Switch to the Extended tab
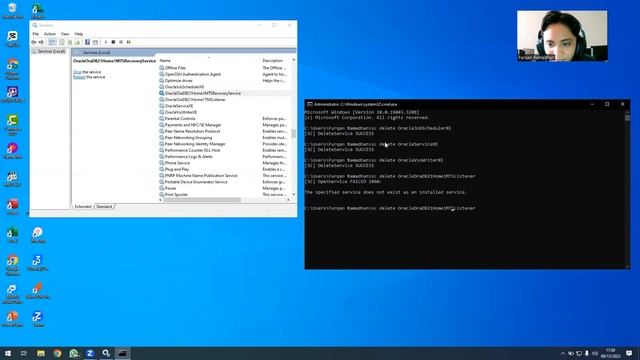The width and height of the screenshot is (640, 360). (x=83, y=207)
